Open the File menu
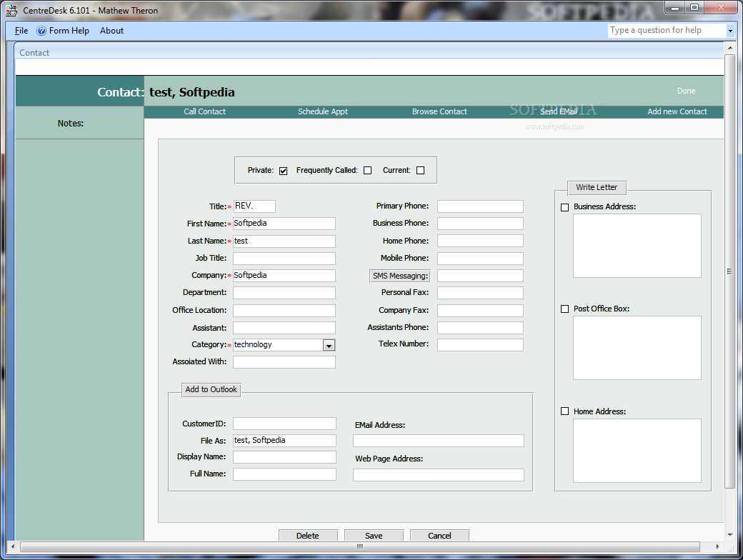 (x=21, y=31)
